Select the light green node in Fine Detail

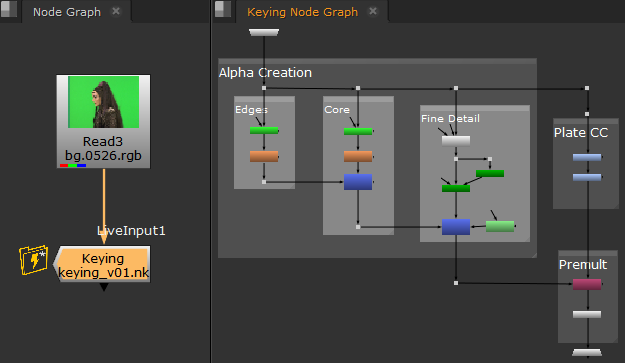(500, 226)
